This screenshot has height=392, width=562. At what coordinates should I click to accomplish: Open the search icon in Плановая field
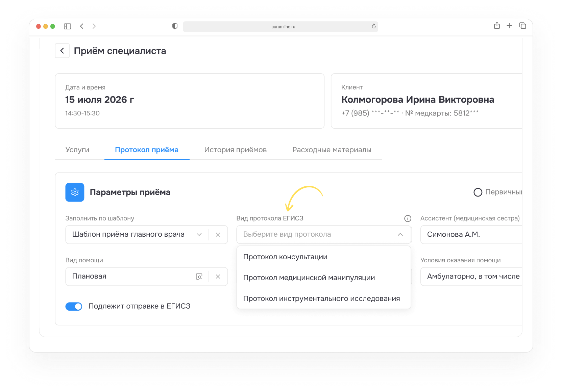[x=199, y=277]
